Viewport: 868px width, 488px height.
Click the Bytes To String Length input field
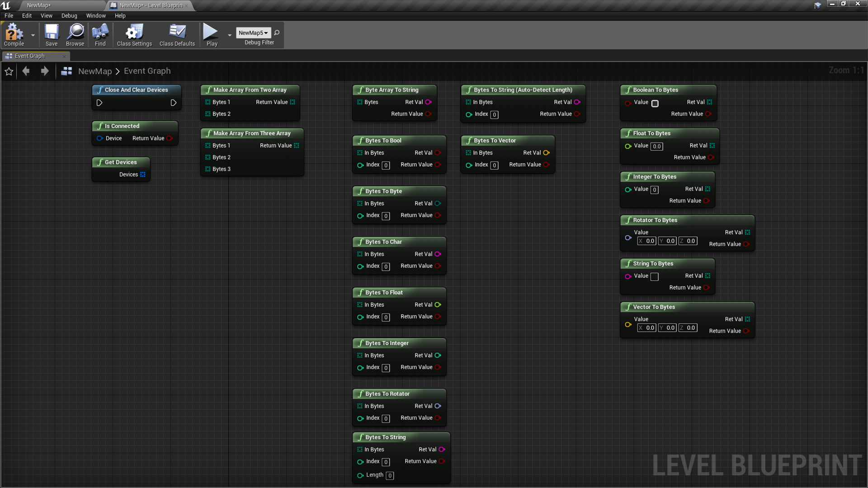[x=390, y=476]
